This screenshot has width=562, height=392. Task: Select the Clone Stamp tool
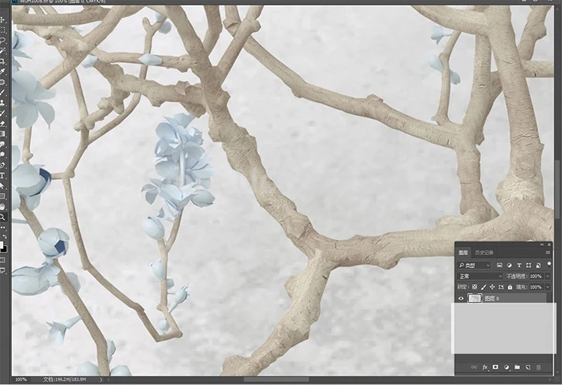click(x=2, y=103)
